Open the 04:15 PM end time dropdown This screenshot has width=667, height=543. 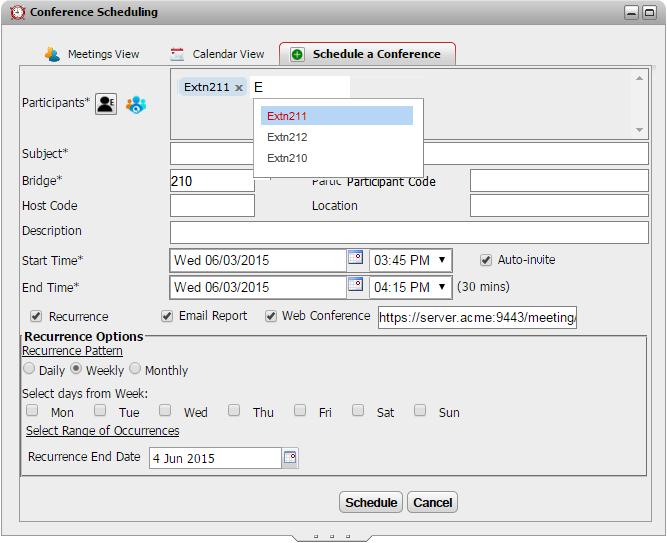tap(410, 287)
